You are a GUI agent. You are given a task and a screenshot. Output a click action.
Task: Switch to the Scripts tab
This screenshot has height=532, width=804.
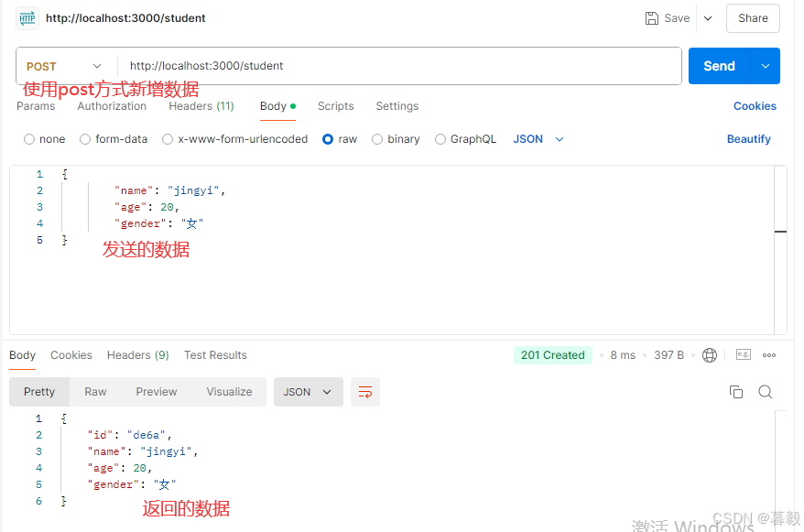[336, 106]
